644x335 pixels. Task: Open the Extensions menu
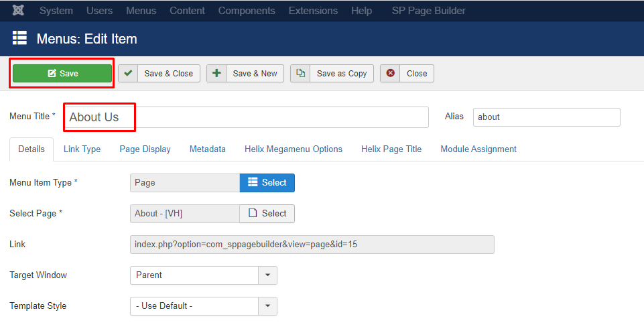(x=313, y=11)
